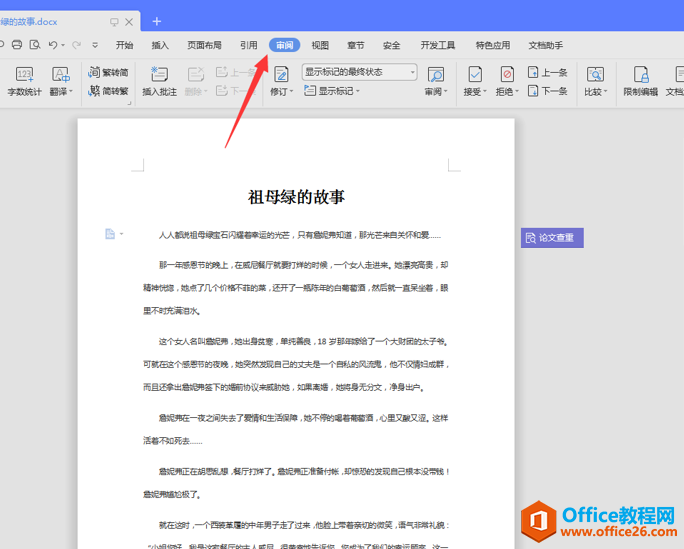Screen dimensions: 684x549
Task: Switch to the 视图 tab
Action: click(x=320, y=45)
